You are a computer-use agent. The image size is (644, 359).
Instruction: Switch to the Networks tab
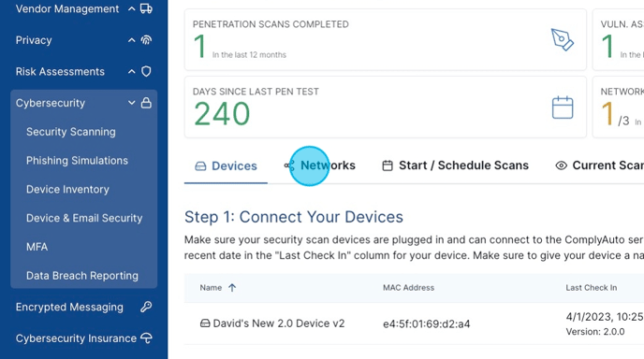(319, 165)
